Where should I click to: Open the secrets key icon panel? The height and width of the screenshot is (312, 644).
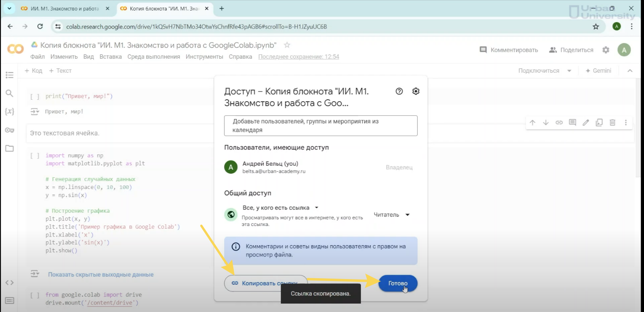coord(10,130)
